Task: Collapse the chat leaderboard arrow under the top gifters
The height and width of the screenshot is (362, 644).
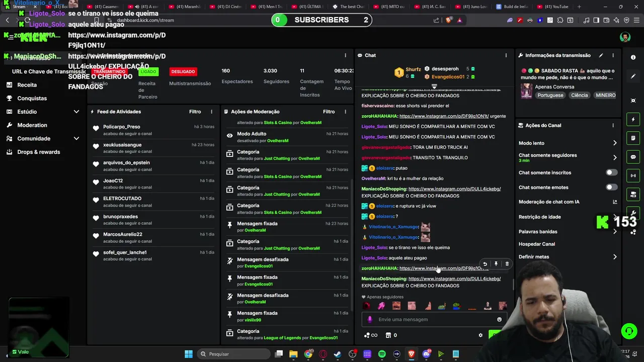Action: (434, 87)
